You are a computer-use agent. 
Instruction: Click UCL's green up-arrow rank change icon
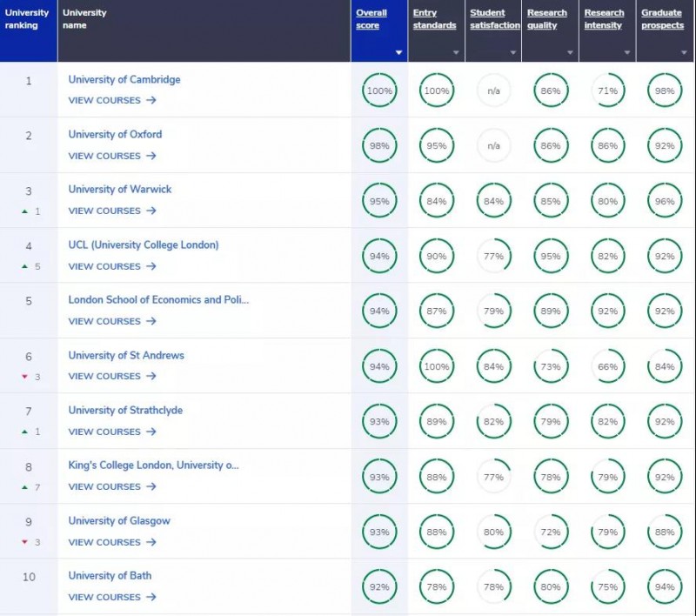coord(25,266)
